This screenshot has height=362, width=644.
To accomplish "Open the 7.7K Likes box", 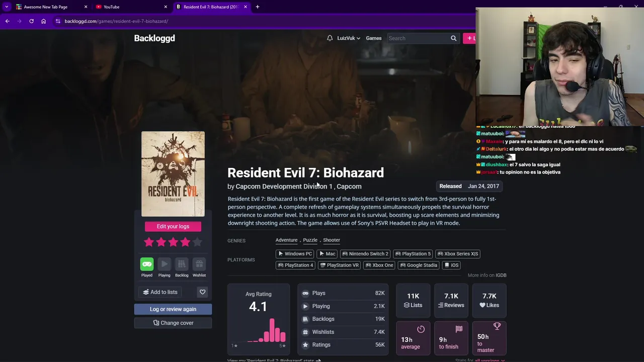I will click(x=489, y=301).
